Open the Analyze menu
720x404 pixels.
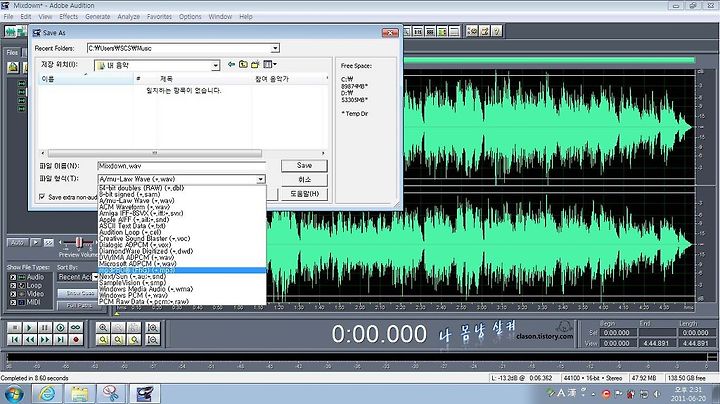click(x=129, y=17)
